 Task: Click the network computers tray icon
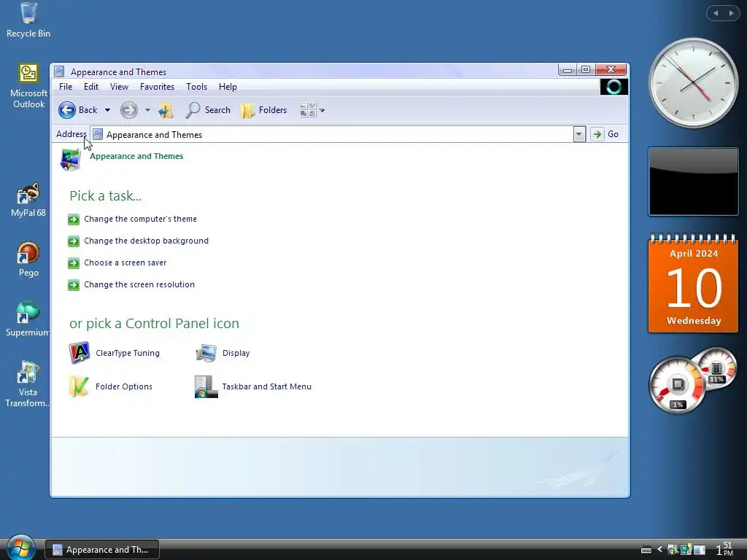pyautogui.click(x=686, y=550)
